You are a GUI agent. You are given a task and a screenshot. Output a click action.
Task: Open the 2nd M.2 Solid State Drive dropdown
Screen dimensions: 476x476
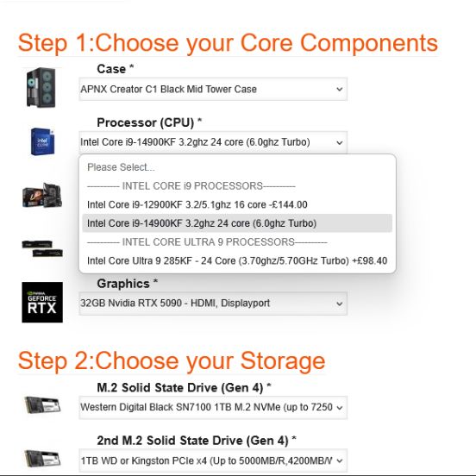click(213, 460)
